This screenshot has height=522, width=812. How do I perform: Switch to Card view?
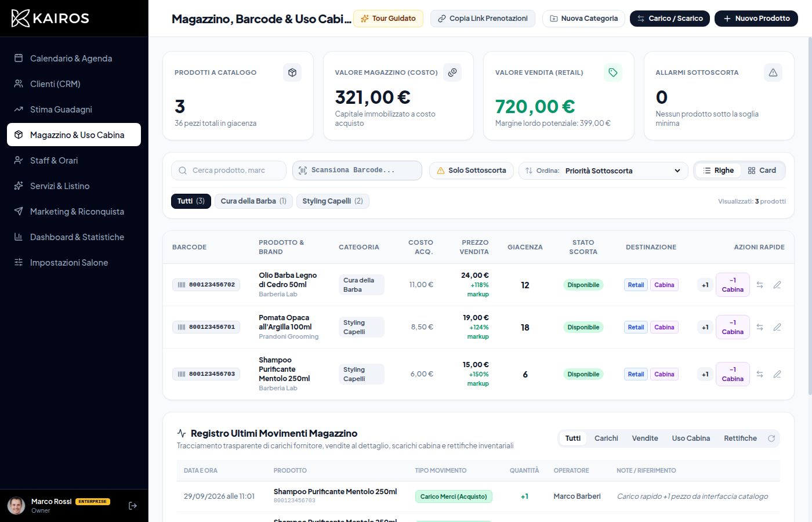pos(762,171)
